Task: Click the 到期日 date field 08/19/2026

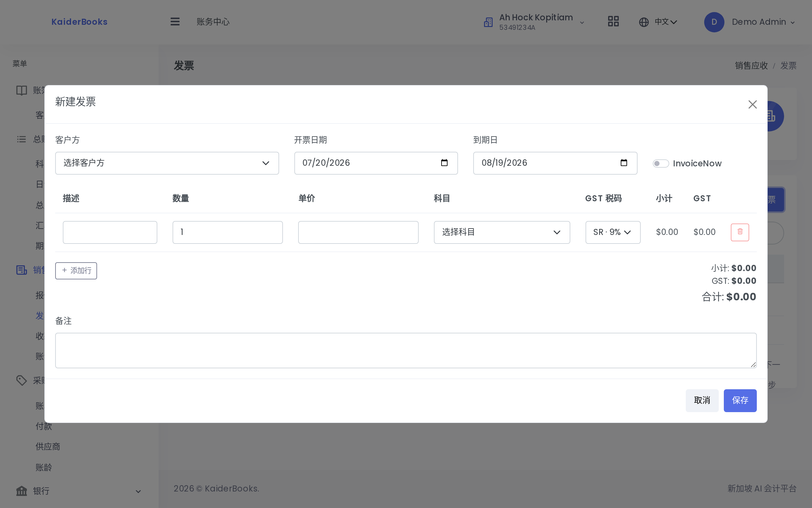Action: click(x=555, y=163)
